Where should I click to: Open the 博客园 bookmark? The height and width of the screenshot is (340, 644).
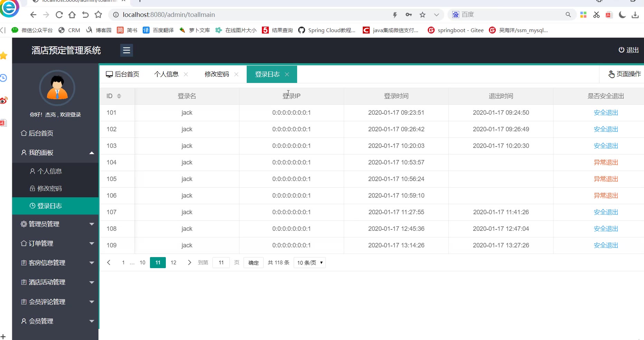(x=99, y=30)
